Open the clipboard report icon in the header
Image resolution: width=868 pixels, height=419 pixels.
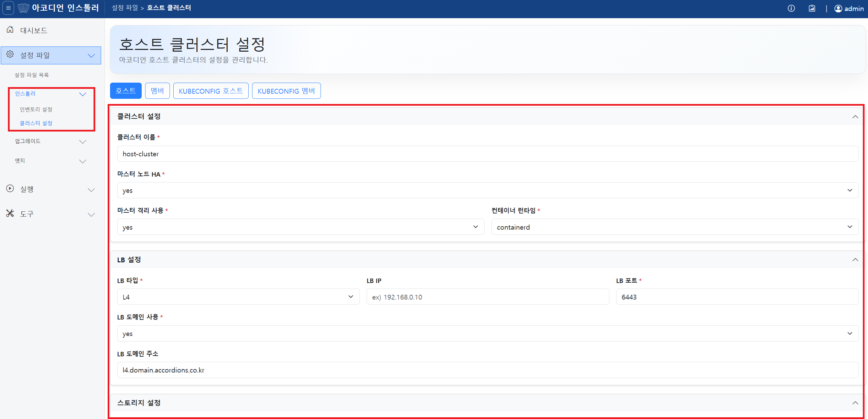[812, 8]
